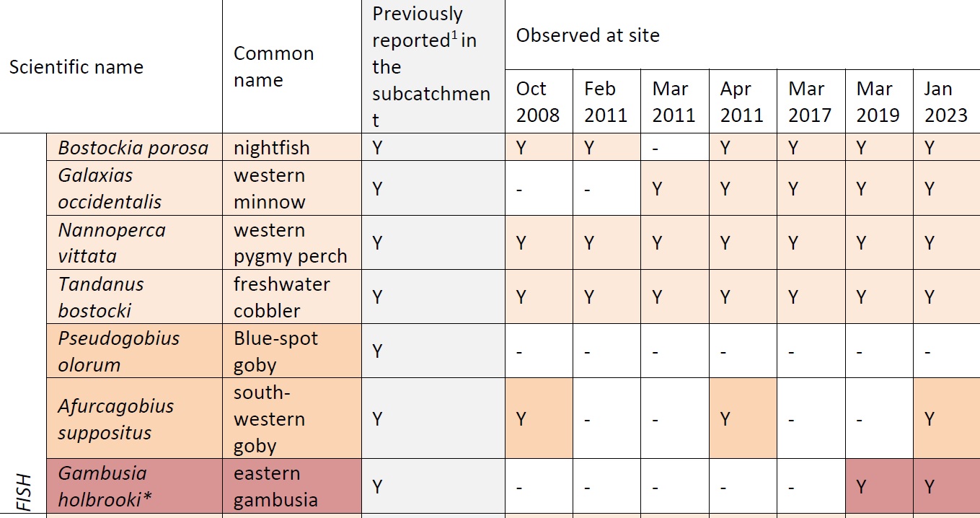
Task: Select the 'eastern gambusia' cell
Action: pyautogui.click(x=275, y=487)
